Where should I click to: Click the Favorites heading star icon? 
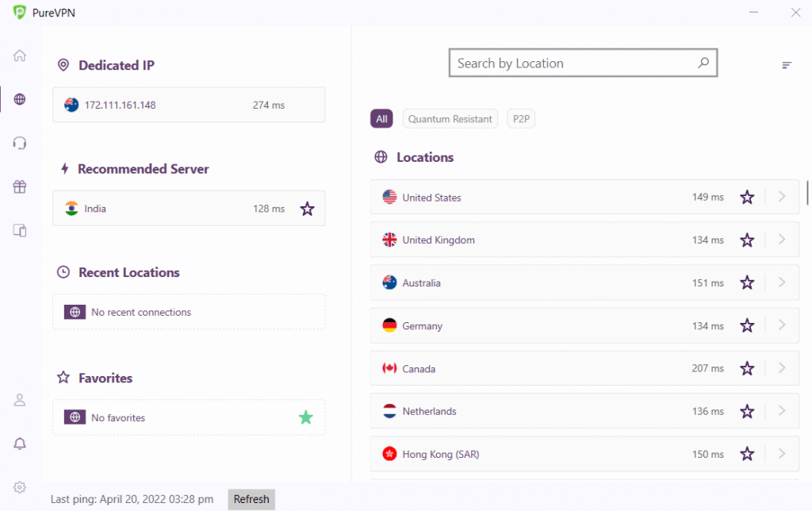[x=63, y=377]
